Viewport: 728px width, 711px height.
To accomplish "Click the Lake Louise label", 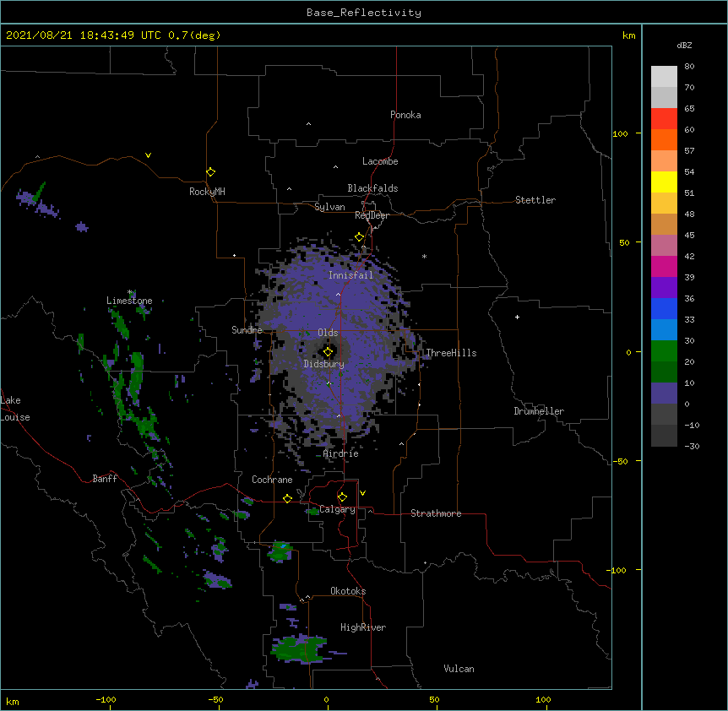I will [15, 409].
